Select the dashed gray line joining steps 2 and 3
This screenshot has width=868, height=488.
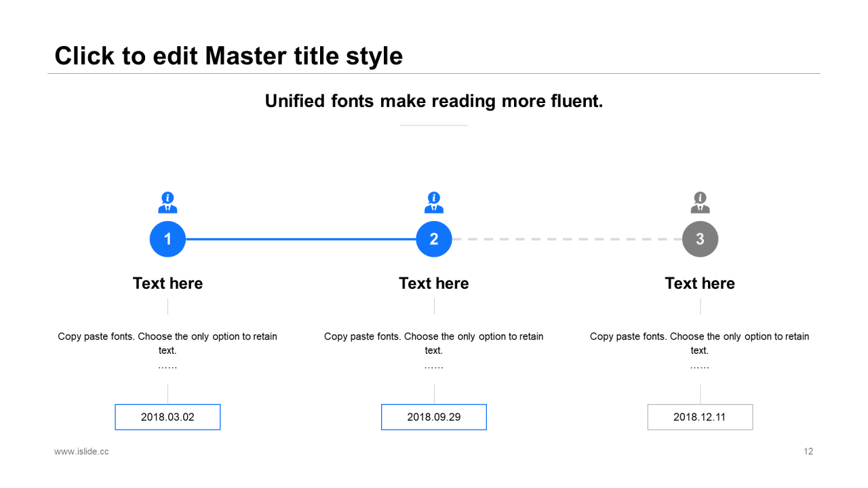(x=567, y=239)
